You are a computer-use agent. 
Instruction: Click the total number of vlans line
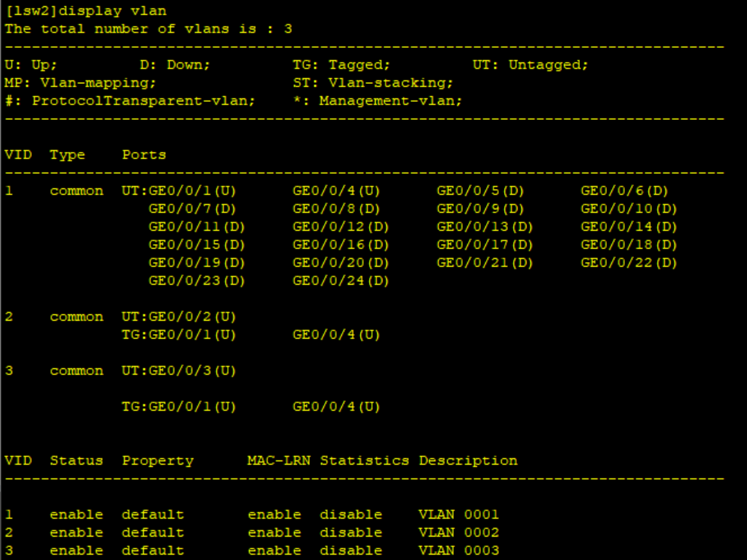point(148,29)
